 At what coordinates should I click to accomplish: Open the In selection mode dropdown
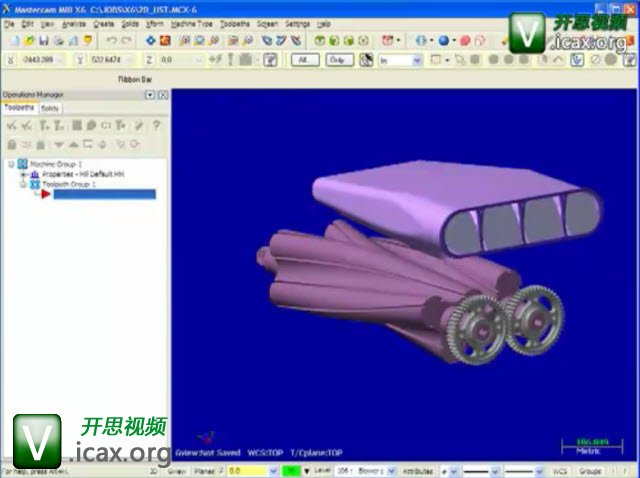(x=417, y=60)
